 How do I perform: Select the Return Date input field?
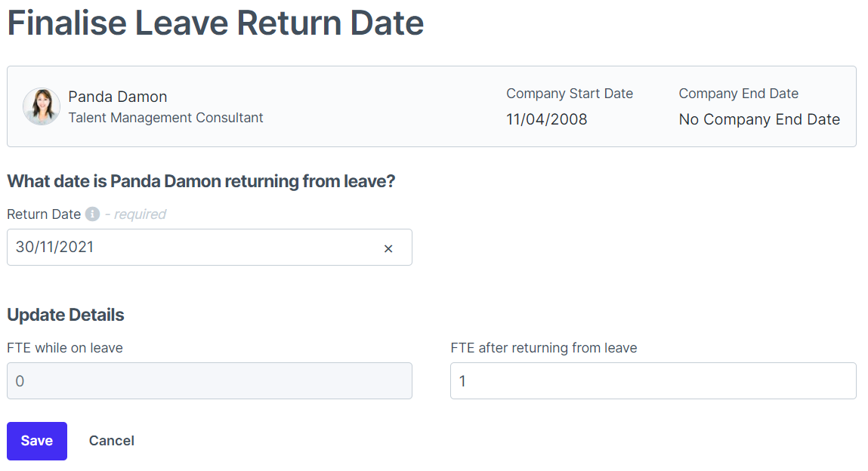pos(189,248)
